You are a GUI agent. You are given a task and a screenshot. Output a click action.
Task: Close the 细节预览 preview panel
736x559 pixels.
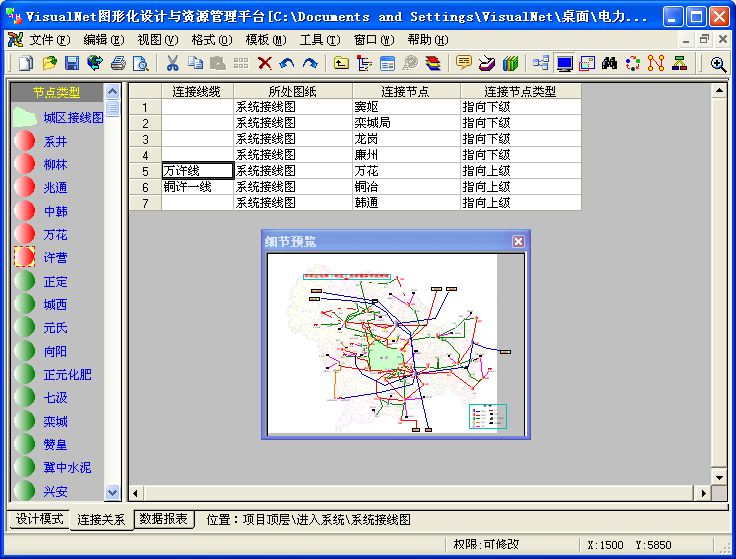[x=518, y=241]
